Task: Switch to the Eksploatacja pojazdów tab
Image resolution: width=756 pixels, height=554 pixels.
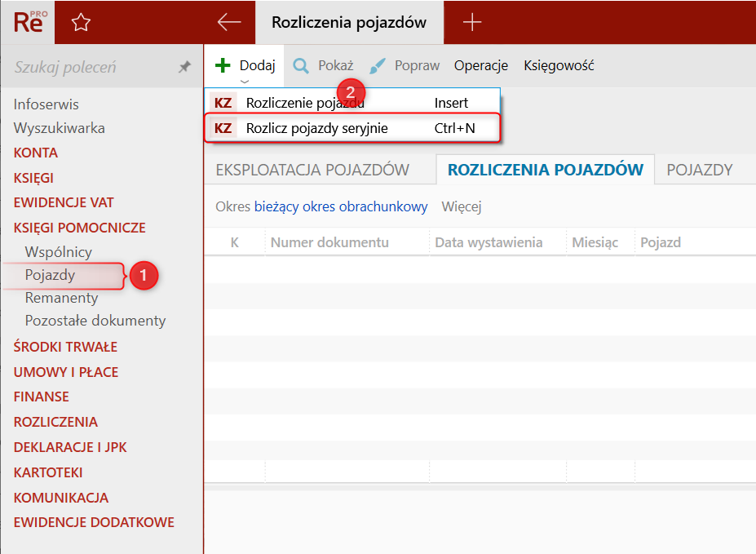Action: click(x=312, y=170)
